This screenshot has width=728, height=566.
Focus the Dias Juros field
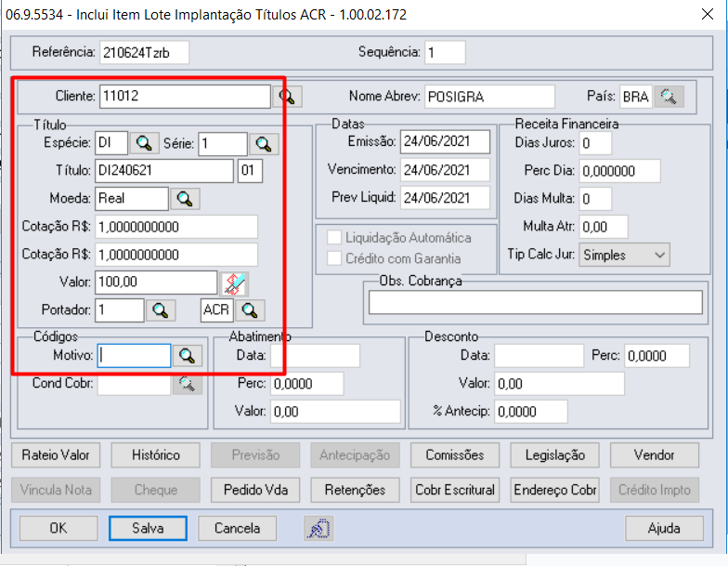pos(595,143)
